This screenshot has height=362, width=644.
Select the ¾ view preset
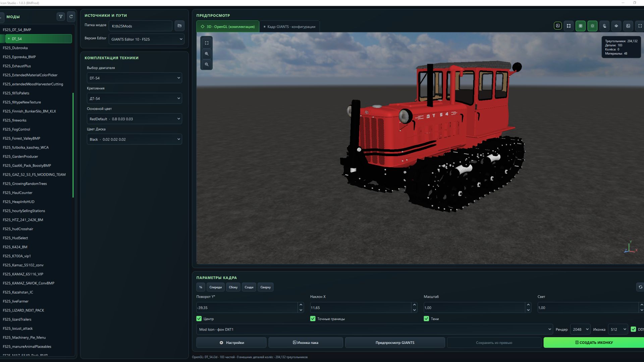[x=201, y=287]
